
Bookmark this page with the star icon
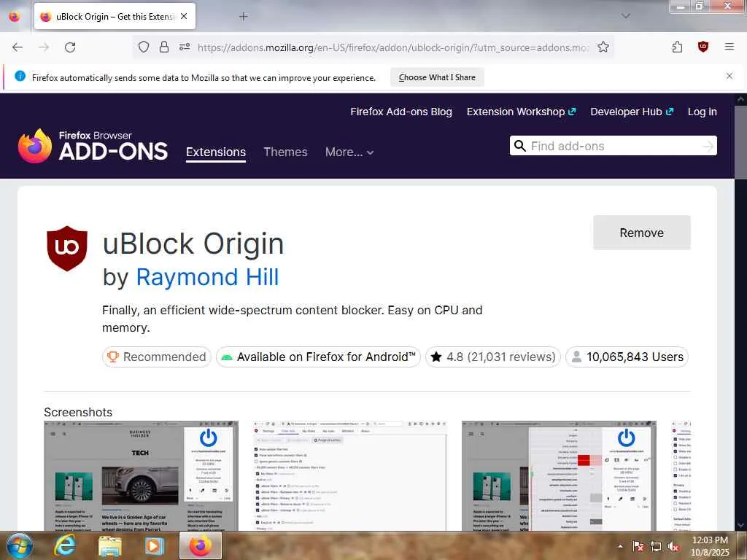tap(603, 47)
